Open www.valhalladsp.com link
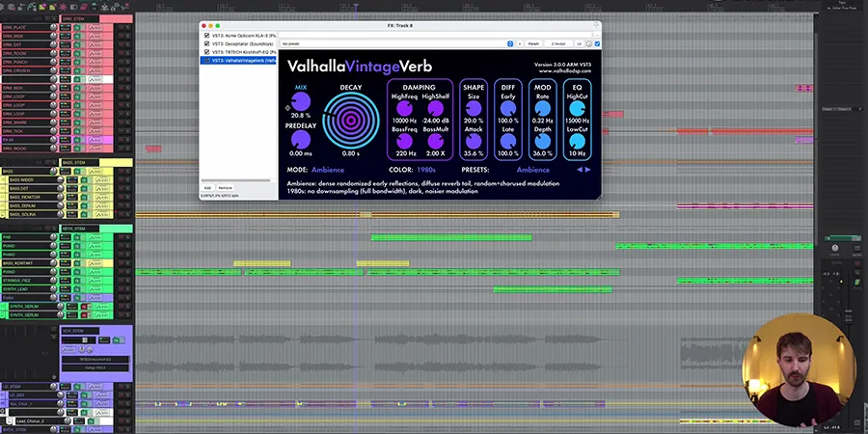Image resolution: width=868 pixels, height=434 pixels. pyautogui.click(x=564, y=70)
